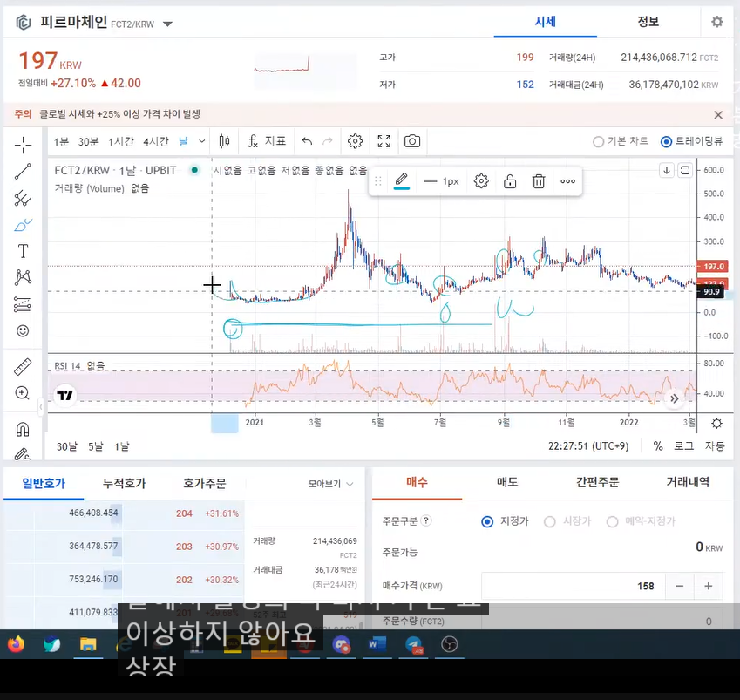740x700 pixels.
Task: Toggle the magnet mode
Action: click(x=23, y=429)
